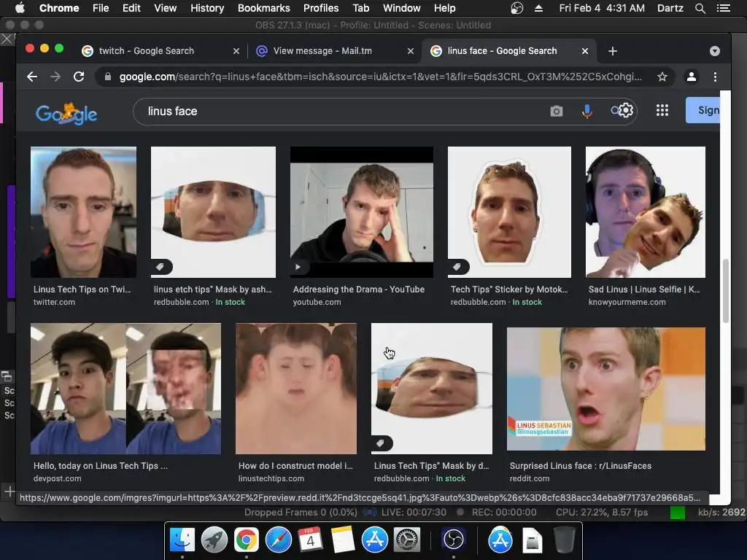Screen dimensions: 747x560
Task: Bookmark this page with the star icon
Action: 662,77
